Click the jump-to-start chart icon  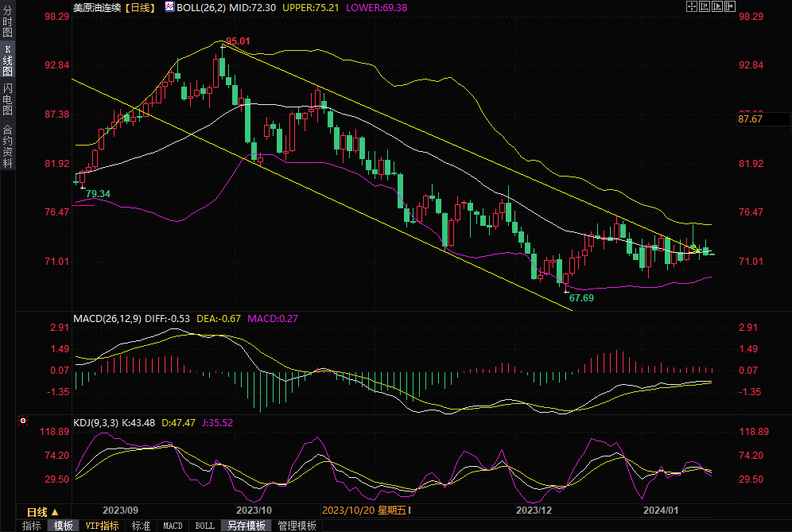[x=705, y=6]
